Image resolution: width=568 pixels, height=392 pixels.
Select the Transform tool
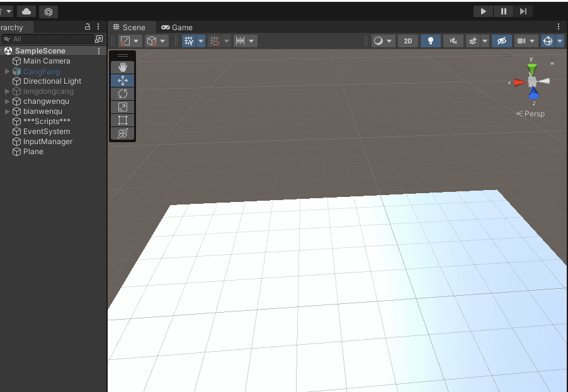(x=122, y=133)
